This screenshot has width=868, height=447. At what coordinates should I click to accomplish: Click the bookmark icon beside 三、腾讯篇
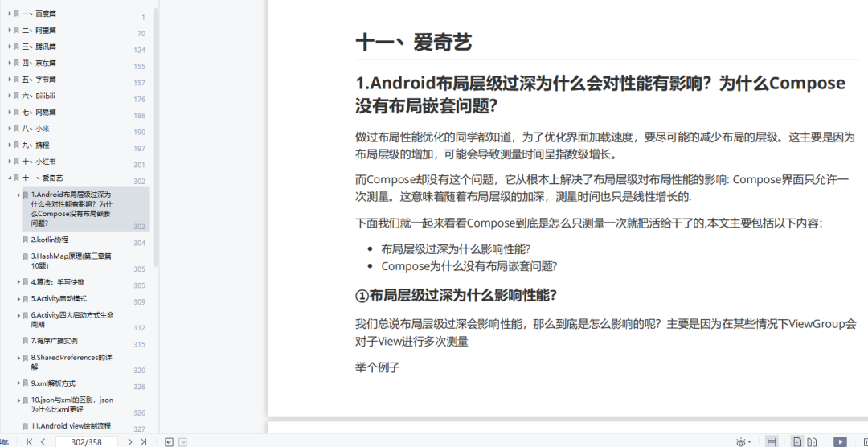click(17, 47)
